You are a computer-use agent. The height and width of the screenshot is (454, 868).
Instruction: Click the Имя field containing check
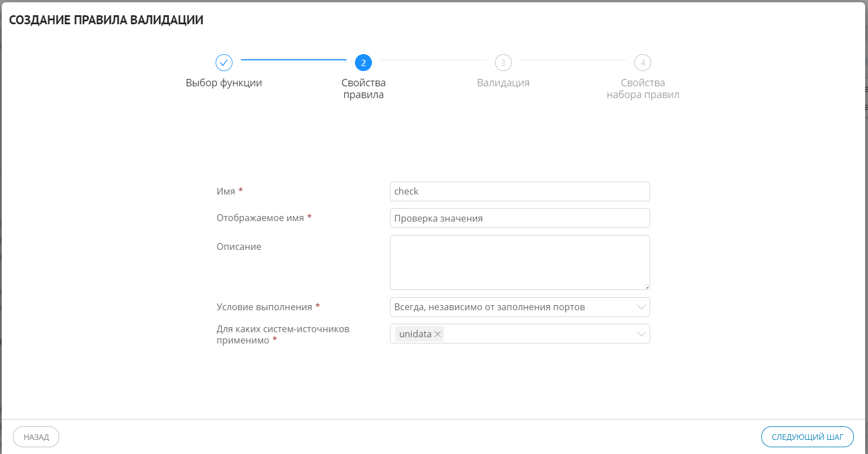[x=519, y=191]
